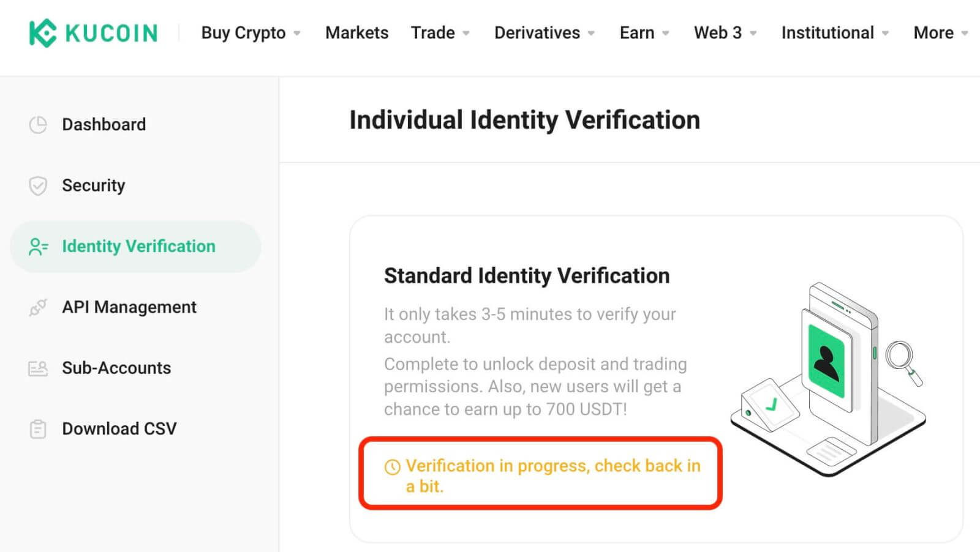980x552 pixels.
Task: Select Identity Verification in the sidebar
Action: (x=138, y=247)
